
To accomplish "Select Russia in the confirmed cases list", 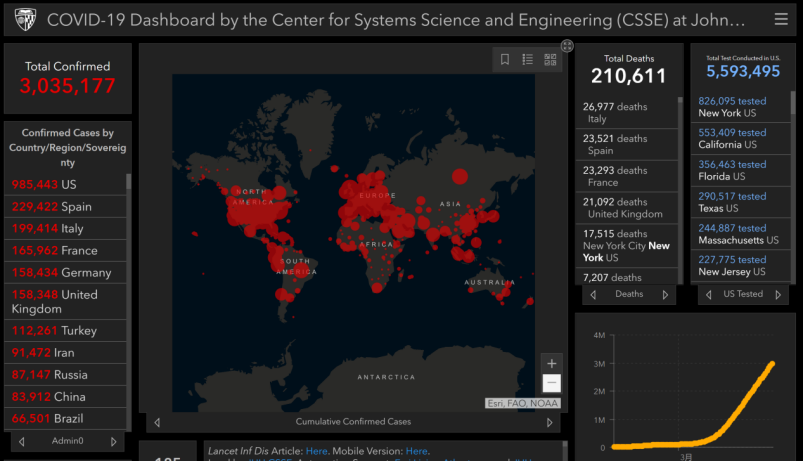I will (x=65, y=375).
